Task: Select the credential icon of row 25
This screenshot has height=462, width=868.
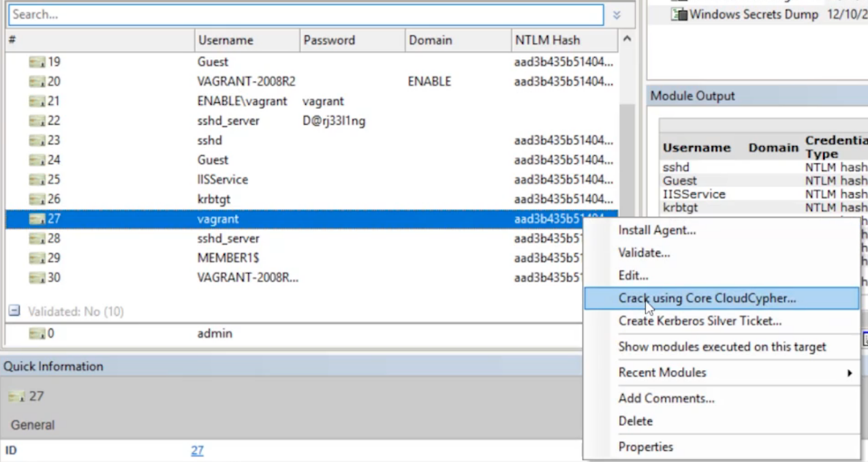Action: [x=37, y=180]
